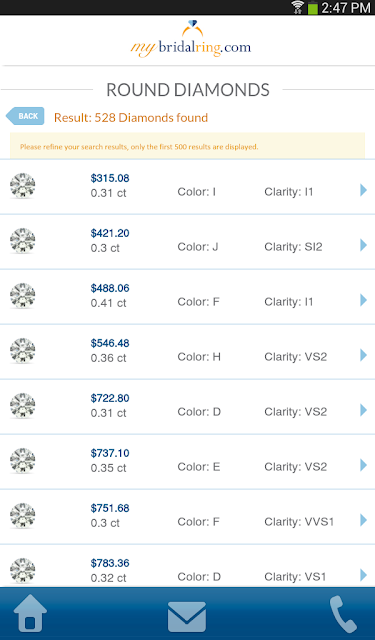Tap the phone call icon
The width and height of the screenshot is (375, 640).
[343, 614]
